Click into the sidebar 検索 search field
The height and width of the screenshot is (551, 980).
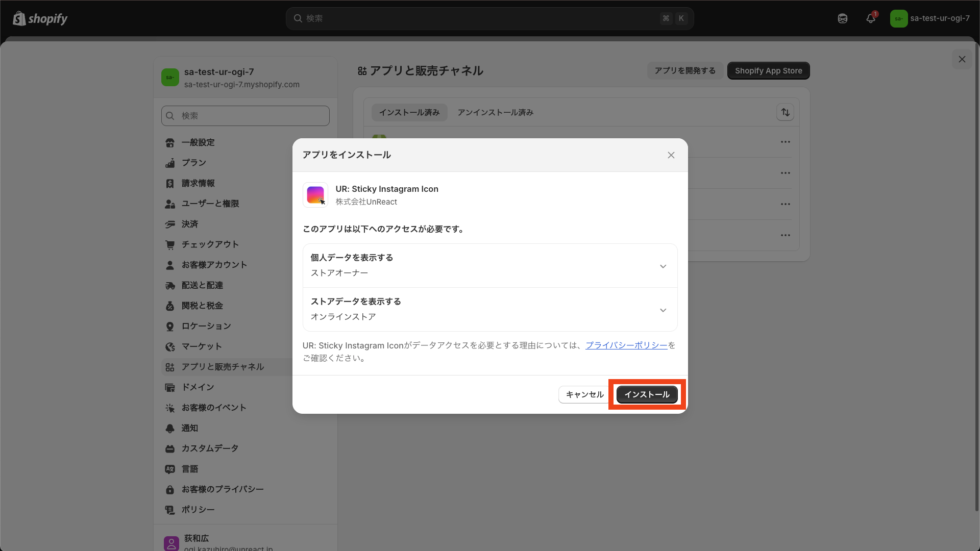[x=245, y=116]
